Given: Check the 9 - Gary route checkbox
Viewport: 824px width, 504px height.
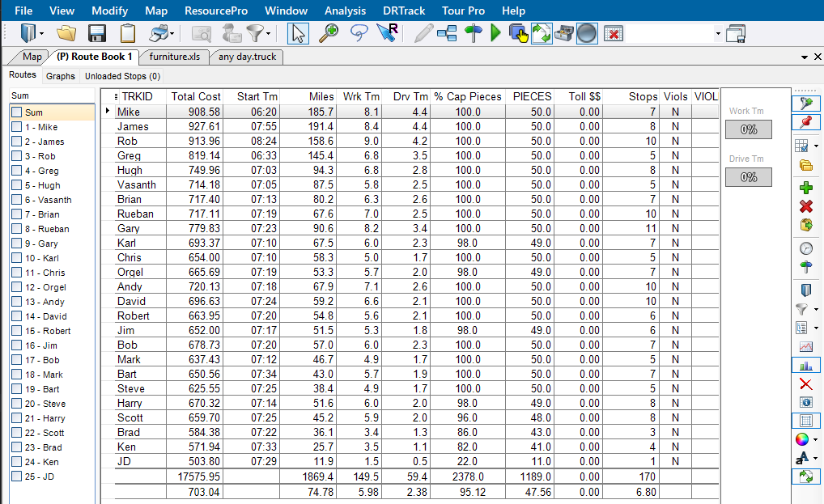Looking at the screenshot, I should 16,244.
